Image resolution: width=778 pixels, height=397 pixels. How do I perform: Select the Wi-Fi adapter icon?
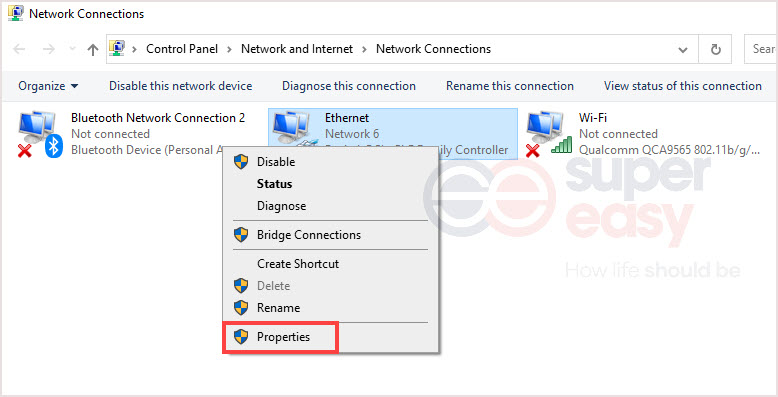[548, 134]
